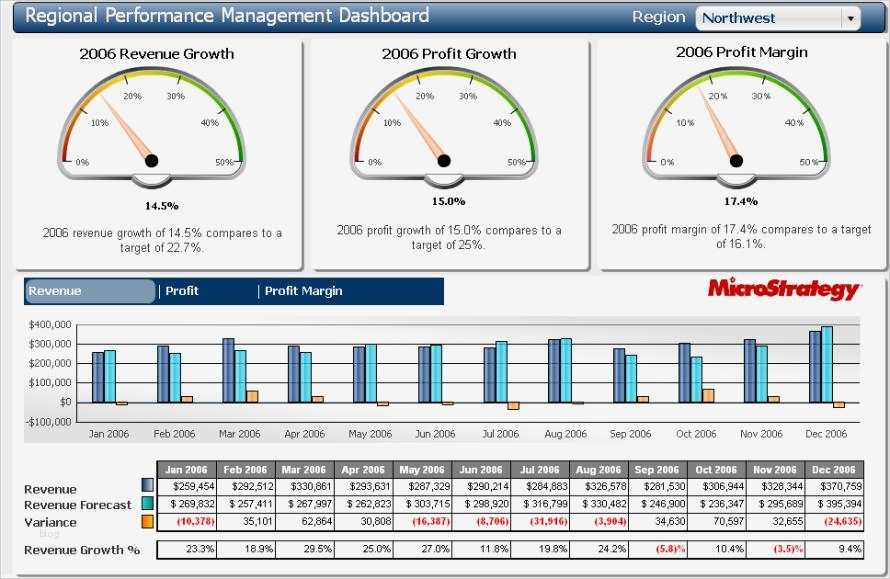Click the orange Variance legend swatch
The height and width of the screenshot is (579, 890).
(148, 521)
